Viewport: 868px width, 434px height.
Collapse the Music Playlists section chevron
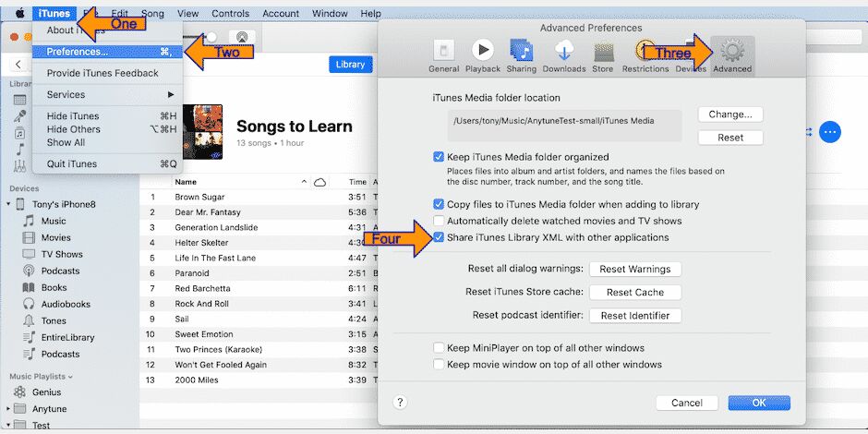click(x=70, y=377)
